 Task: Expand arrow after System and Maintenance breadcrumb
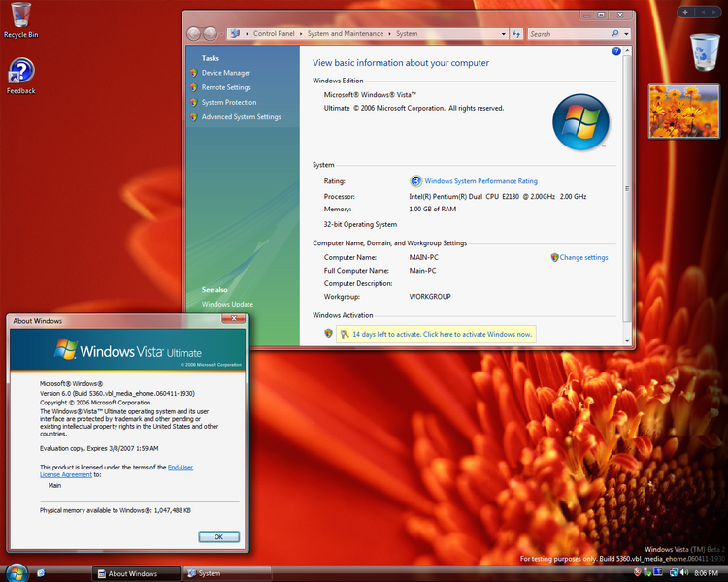pos(389,34)
